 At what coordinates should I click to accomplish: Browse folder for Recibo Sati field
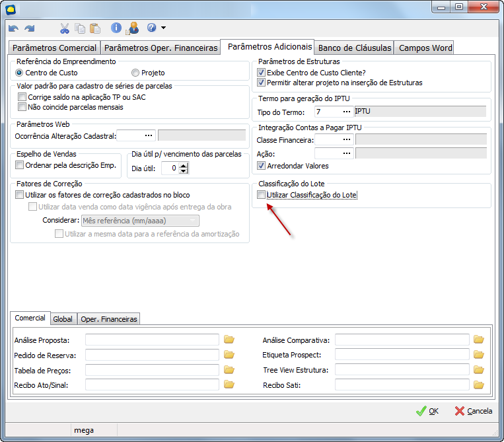479,385
